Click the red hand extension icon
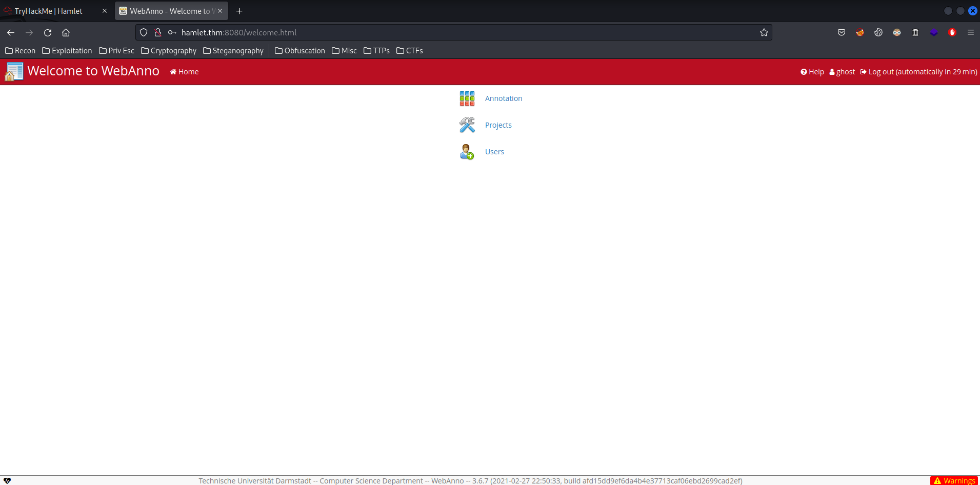 pos(952,32)
